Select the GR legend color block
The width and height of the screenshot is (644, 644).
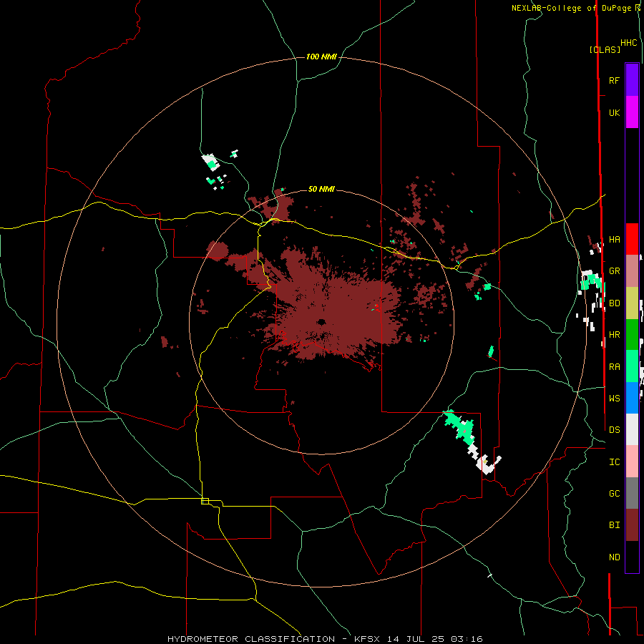632,271
